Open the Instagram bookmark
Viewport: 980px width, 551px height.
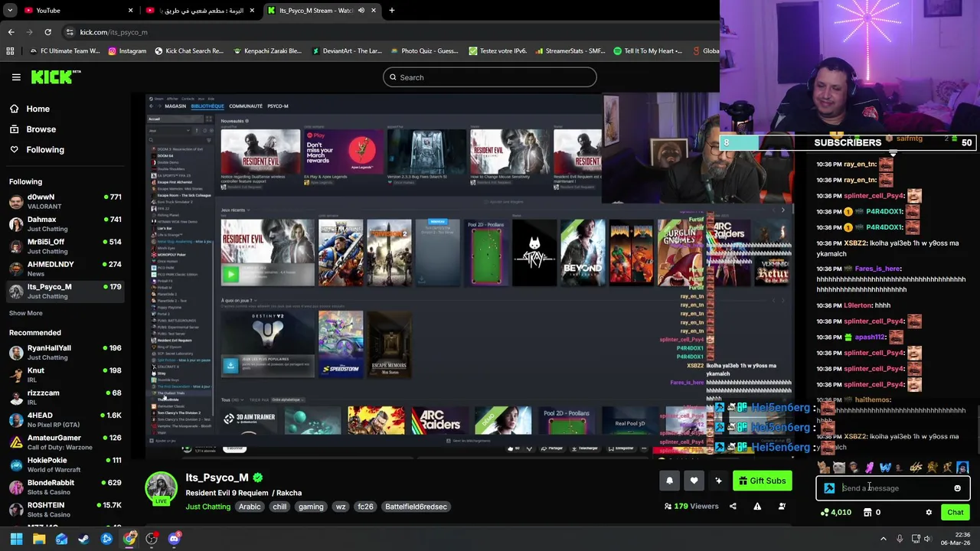click(127, 51)
